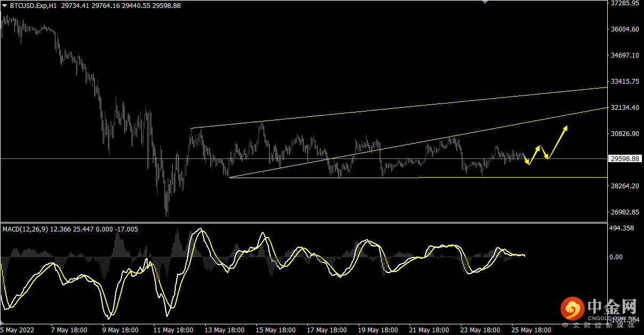Viewport: 644px width, 335px height.
Task: Click the small yellow down arrow near 29598
Action: pyautogui.click(x=527, y=159)
